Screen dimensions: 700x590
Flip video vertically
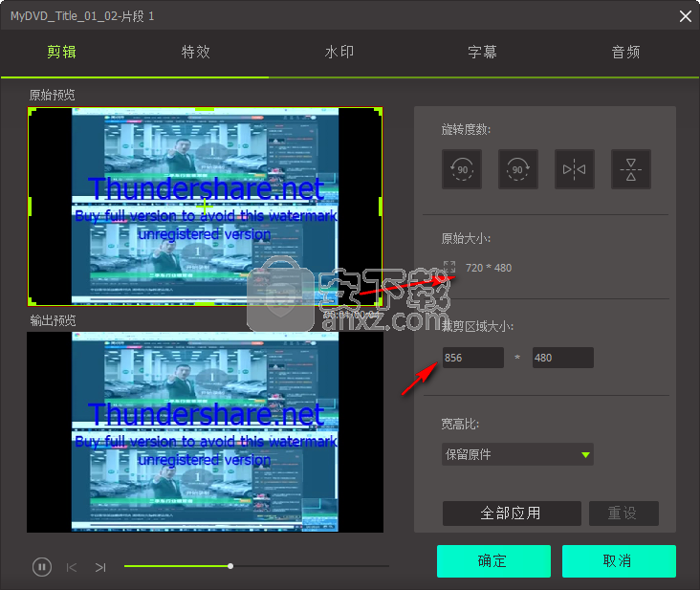(630, 169)
